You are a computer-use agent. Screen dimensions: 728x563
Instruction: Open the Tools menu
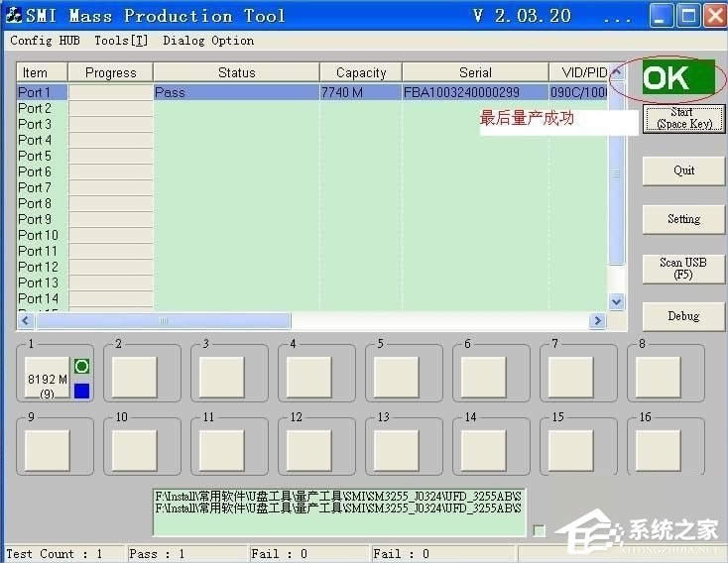tap(120, 41)
